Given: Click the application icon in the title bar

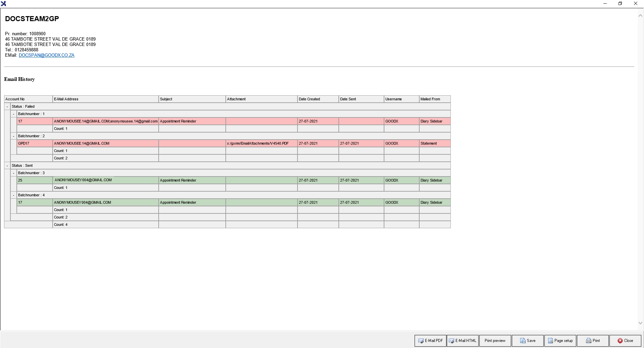Looking at the screenshot, I should coord(3,4).
